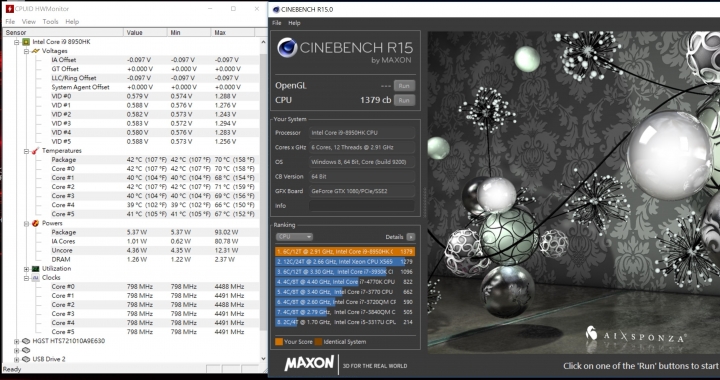720x380 pixels.
Task: Click the Utilization monitor icon
Action: coord(35,269)
